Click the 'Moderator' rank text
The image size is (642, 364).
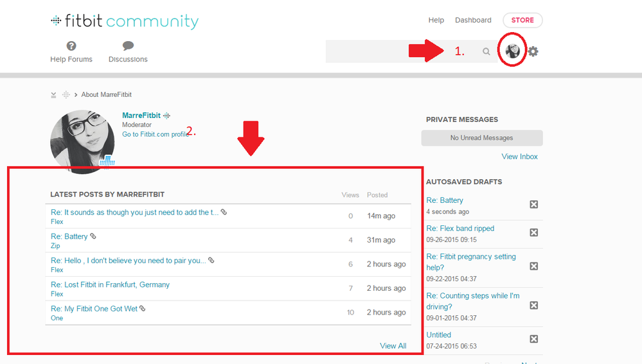[137, 125]
